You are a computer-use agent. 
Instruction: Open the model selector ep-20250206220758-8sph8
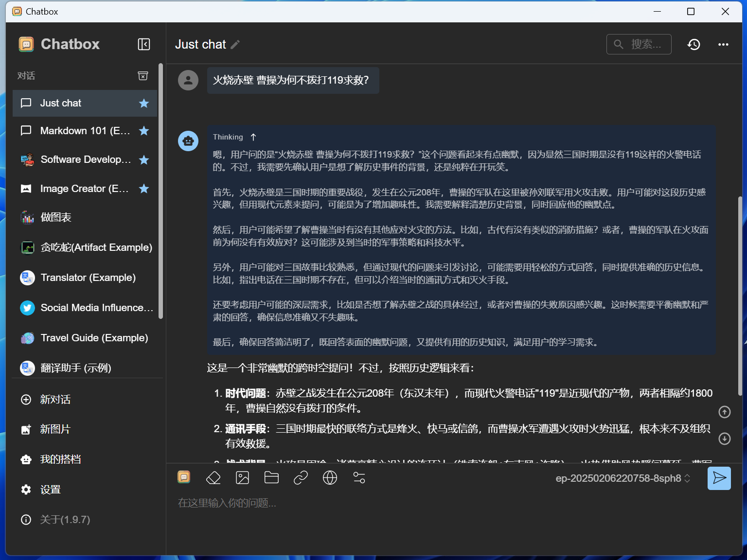pyautogui.click(x=622, y=478)
